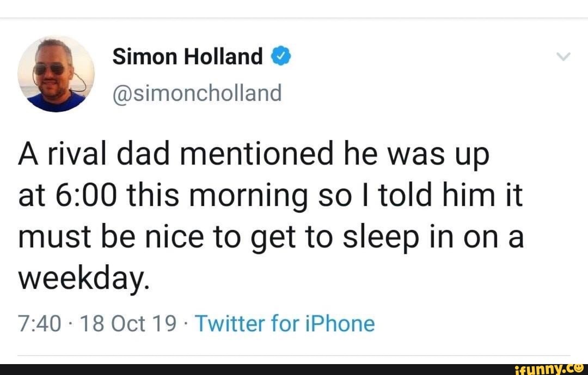Click the 7:40 tweet timestamp

click(x=40, y=324)
